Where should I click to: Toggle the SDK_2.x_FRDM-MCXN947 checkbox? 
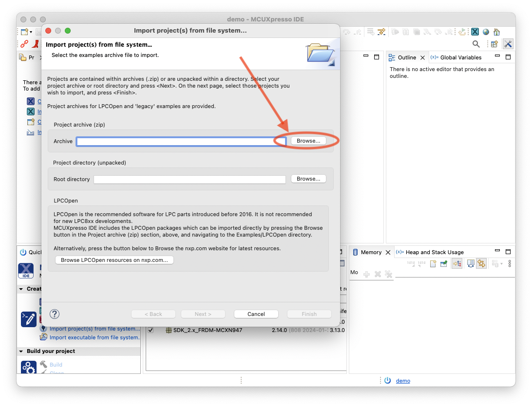[151, 330]
